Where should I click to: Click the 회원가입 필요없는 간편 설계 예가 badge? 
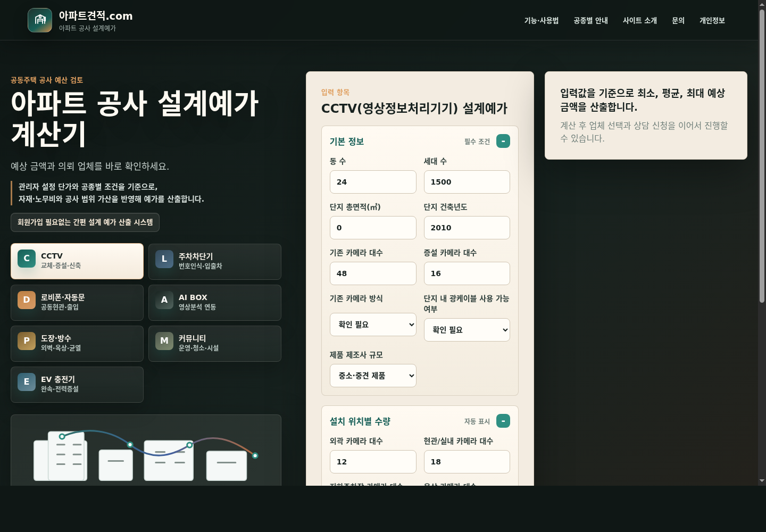click(85, 222)
